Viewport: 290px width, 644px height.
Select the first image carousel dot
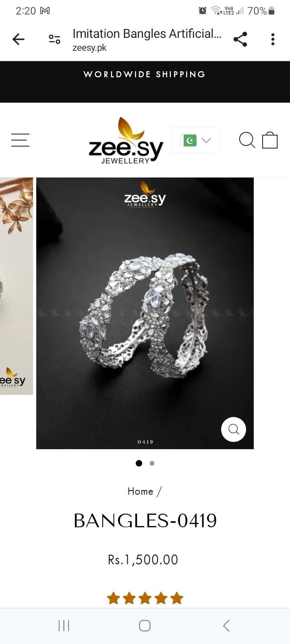139,463
